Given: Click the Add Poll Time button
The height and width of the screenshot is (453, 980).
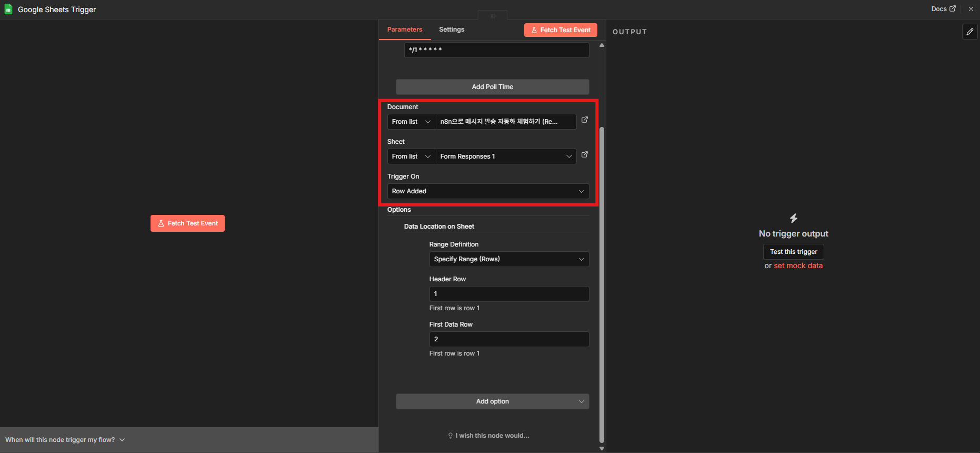Looking at the screenshot, I should tap(492, 87).
